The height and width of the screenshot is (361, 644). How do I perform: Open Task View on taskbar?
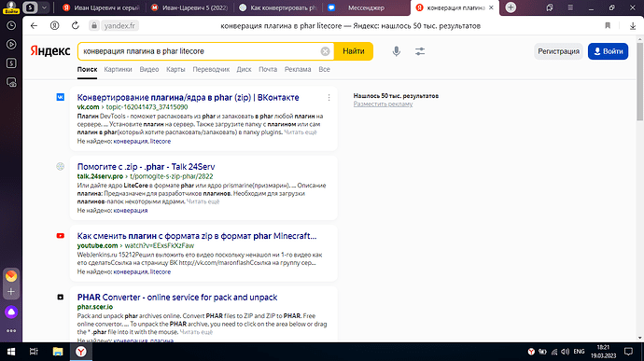[x=34, y=352]
